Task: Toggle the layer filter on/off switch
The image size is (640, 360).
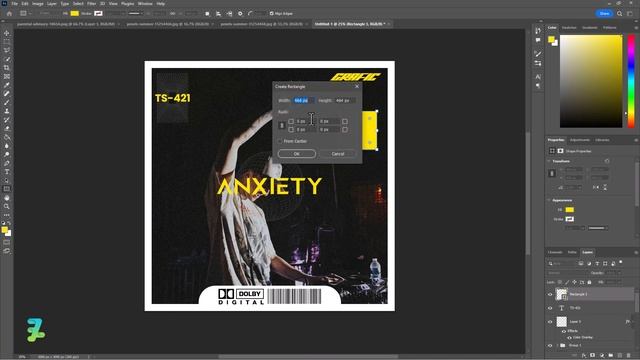Action: coord(621,262)
